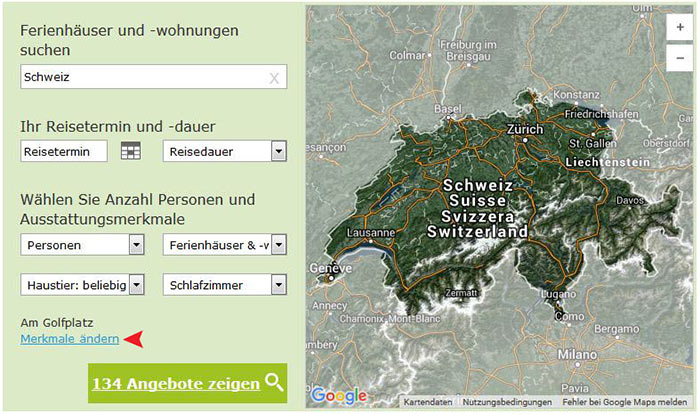Click the Lugano label on the map
Image resolution: width=700 pixels, height=414 pixels.
click(558, 294)
